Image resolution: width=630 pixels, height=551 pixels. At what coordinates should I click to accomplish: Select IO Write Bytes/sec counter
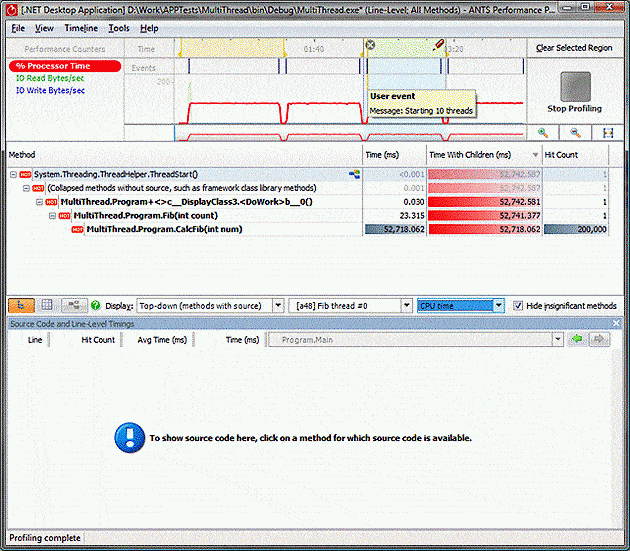(x=50, y=90)
